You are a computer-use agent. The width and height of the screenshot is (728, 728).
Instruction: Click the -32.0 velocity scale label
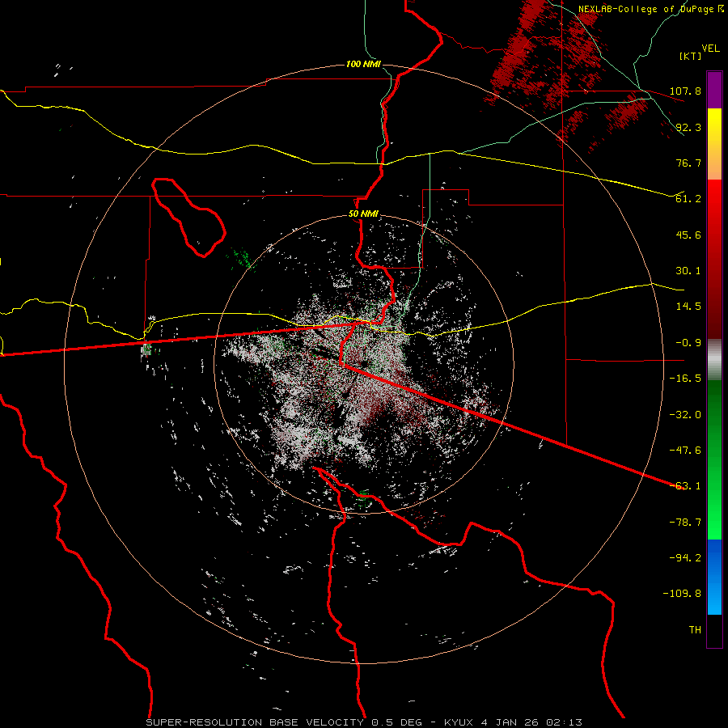tap(685, 415)
